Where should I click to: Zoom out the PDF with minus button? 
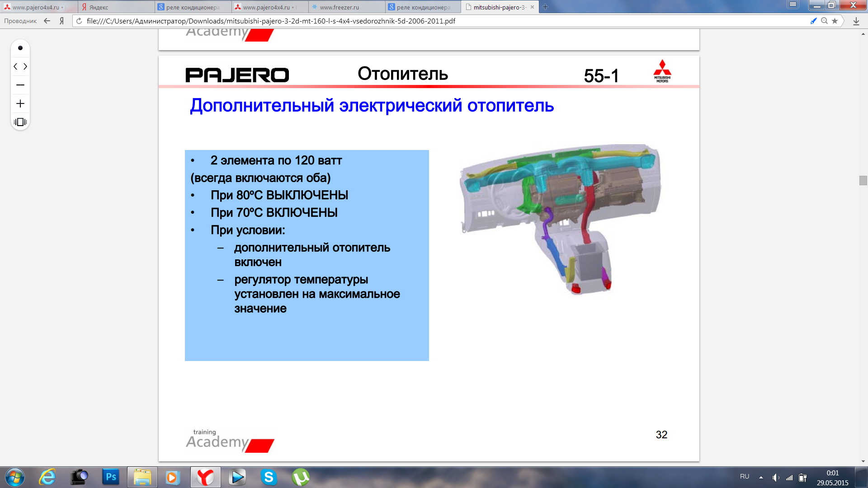pos(20,85)
